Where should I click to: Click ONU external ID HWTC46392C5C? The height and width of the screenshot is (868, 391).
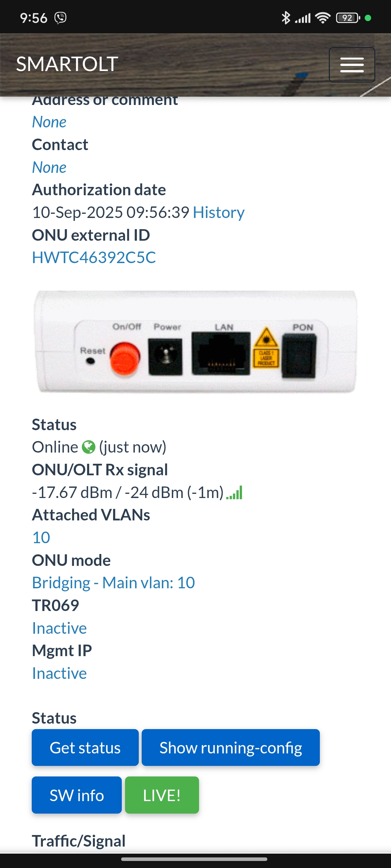coord(94,258)
